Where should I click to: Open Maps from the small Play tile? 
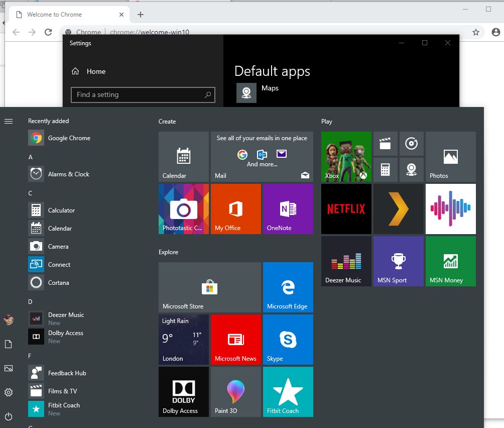412,170
